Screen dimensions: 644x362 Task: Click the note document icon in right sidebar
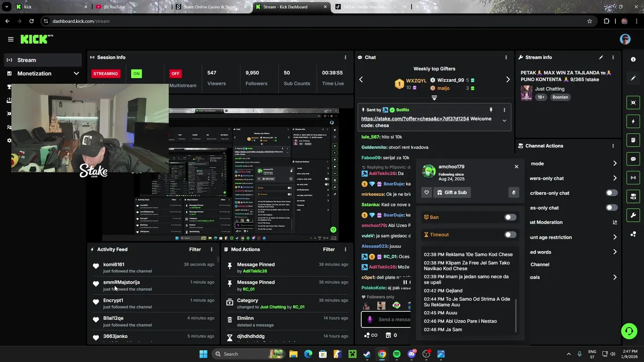633,140
